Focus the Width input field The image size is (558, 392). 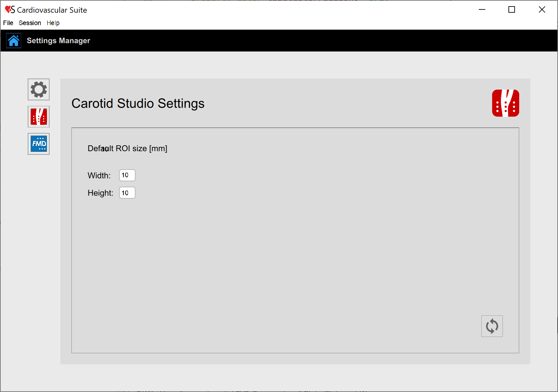point(127,175)
